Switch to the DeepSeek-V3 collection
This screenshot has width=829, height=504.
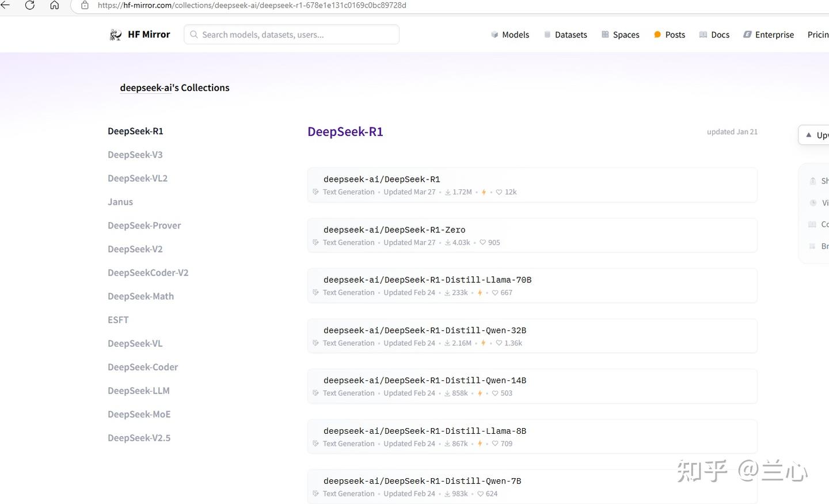pyautogui.click(x=135, y=154)
